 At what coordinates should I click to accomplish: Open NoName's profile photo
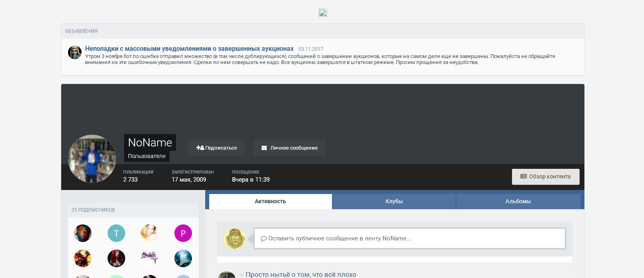click(92, 159)
